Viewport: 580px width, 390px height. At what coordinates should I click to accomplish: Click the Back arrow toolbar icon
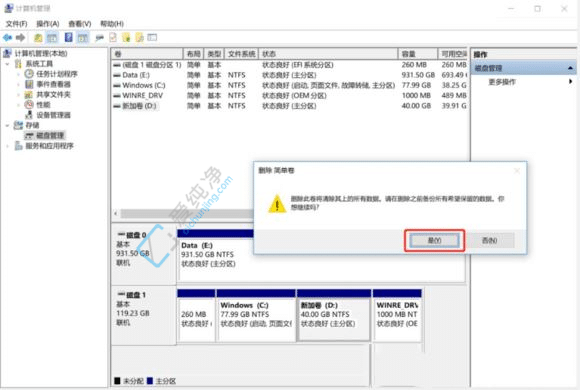pos(7,37)
